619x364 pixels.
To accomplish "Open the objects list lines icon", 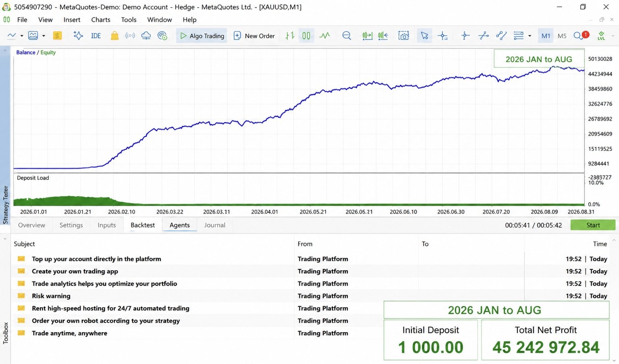I will coord(519,36).
